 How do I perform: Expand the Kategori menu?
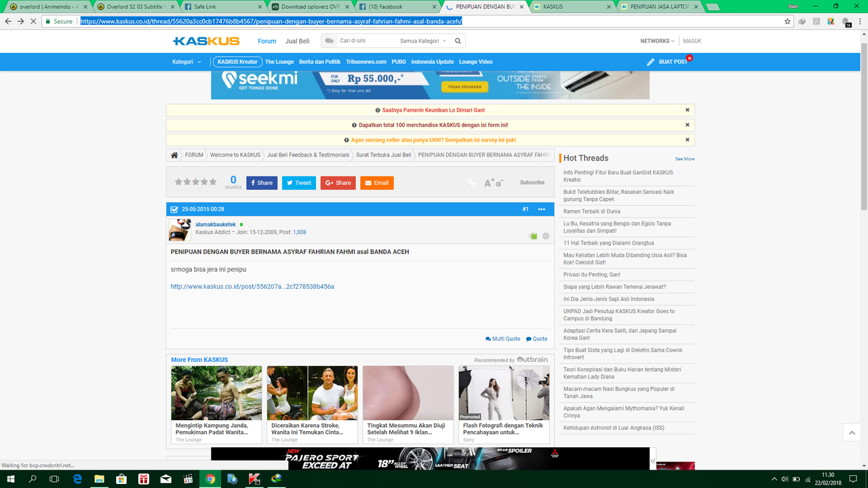(x=186, y=62)
